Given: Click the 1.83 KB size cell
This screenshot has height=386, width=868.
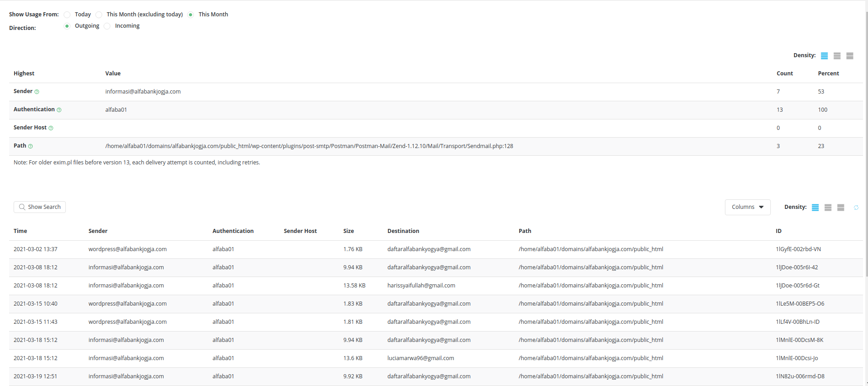Looking at the screenshot, I should coord(353,304).
